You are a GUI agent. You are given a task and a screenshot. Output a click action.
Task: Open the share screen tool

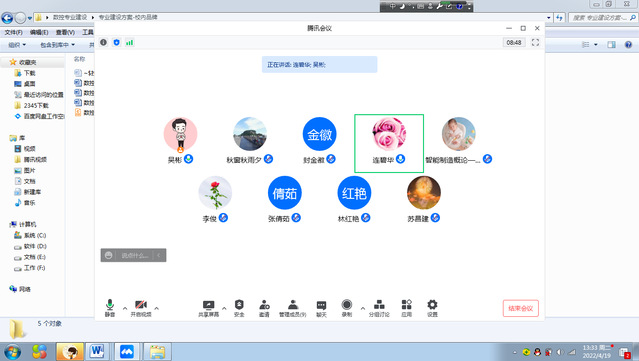pos(208,308)
